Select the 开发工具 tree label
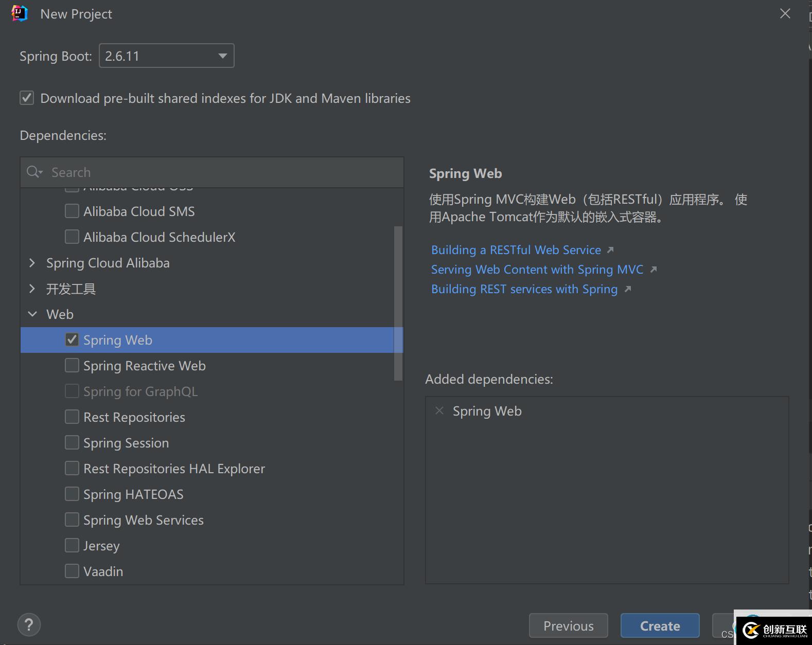This screenshot has height=645, width=812. pyautogui.click(x=71, y=289)
